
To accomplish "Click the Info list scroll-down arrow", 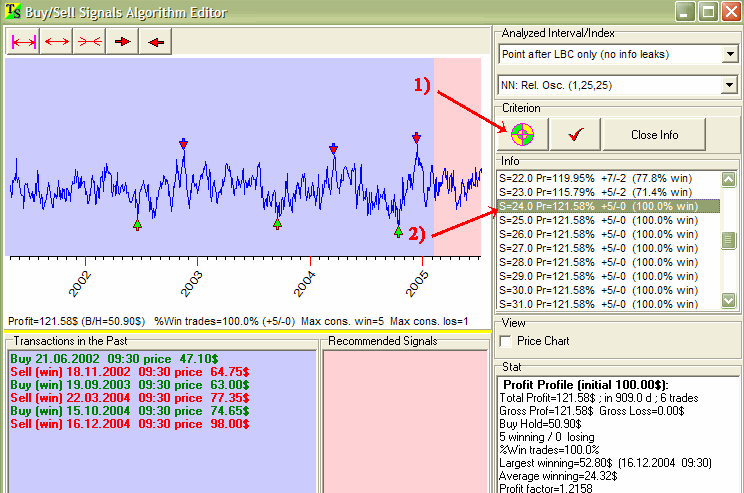I will point(728,300).
